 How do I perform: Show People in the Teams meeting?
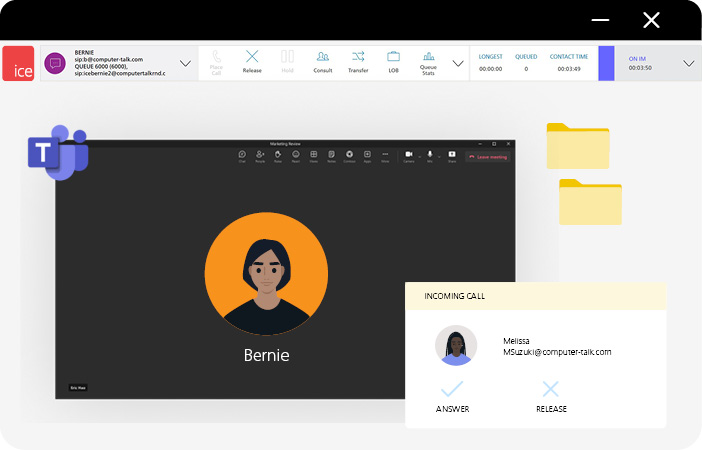(260, 155)
